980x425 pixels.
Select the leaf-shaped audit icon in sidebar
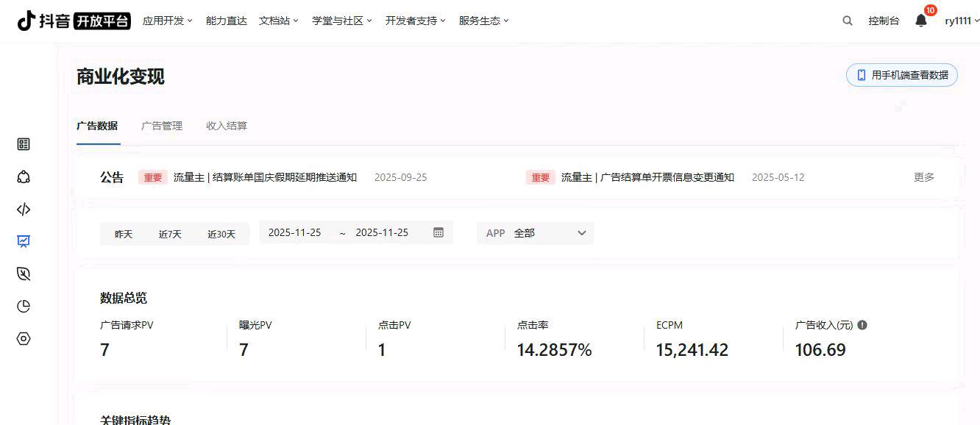pyautogui.click(x=23, y=274)
